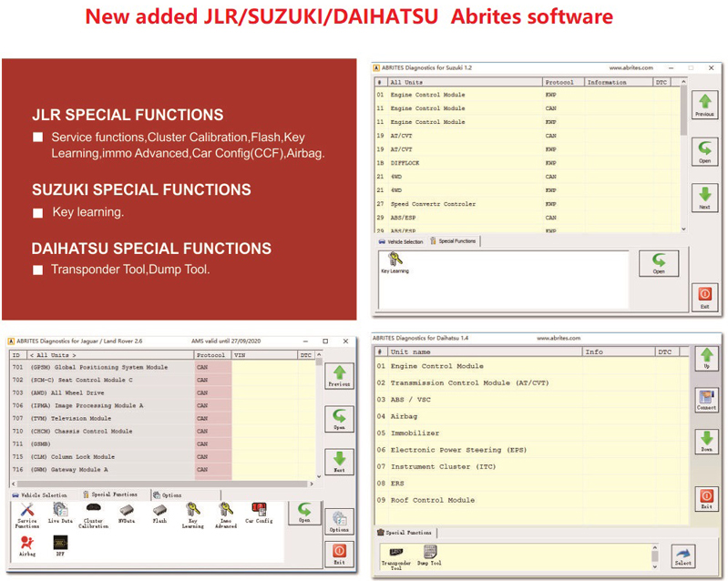Click www.abrites.com link in Suzuki title bar
The width and height of the screenshot is (728, 581).
[631, 67]
